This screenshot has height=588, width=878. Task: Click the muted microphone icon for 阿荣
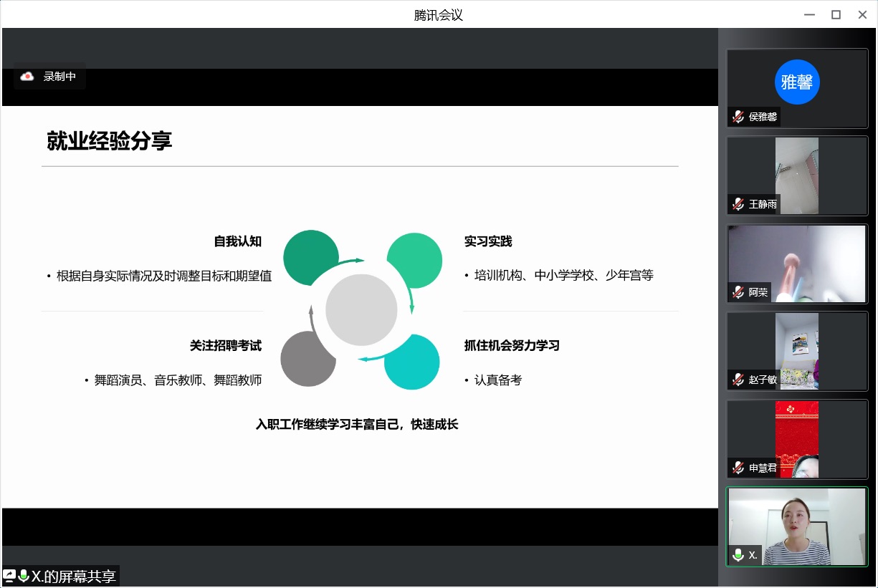[738, 292]
